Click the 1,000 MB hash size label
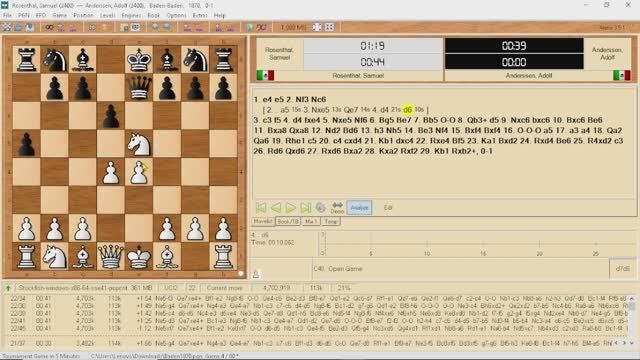Image resolution: width=640 pixels, height=360 pixels. coord(293,27)
